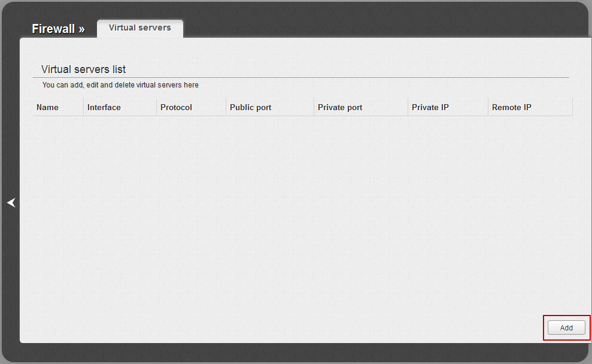The height and width of the screenshot is (364, 592).
Task: Select the Public port column header
Action: coord(250,107)
